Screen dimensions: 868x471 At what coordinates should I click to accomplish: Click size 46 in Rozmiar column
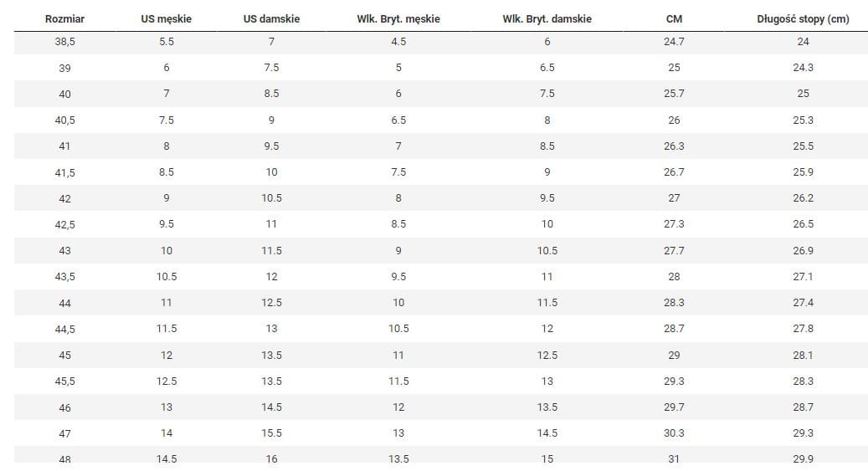[x=65, y=408]
